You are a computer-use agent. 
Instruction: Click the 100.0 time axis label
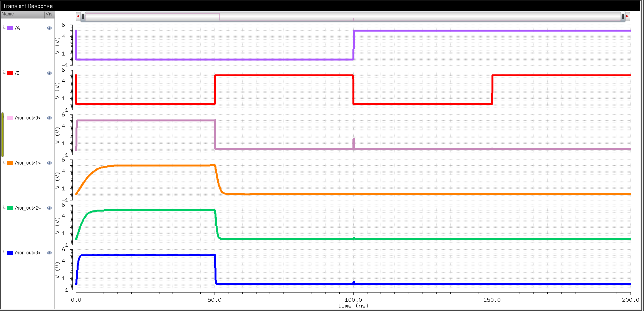point(353,299)
